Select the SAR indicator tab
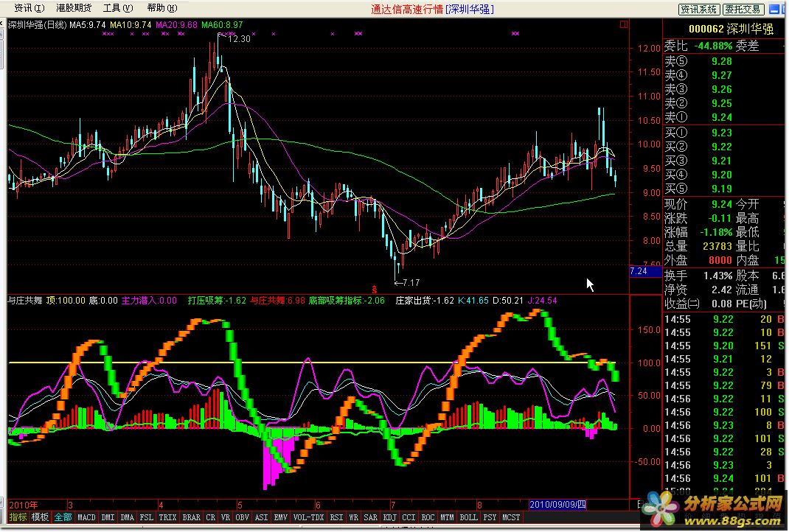This screenshot has height=532, width=789. coord(370,517)
